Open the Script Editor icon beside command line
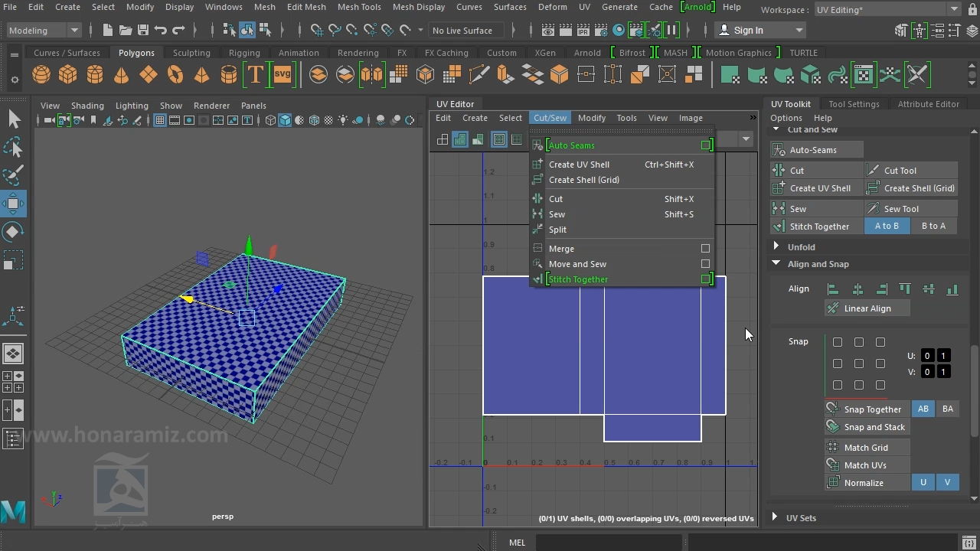This screenshot has height=551, width=980. 969,543
